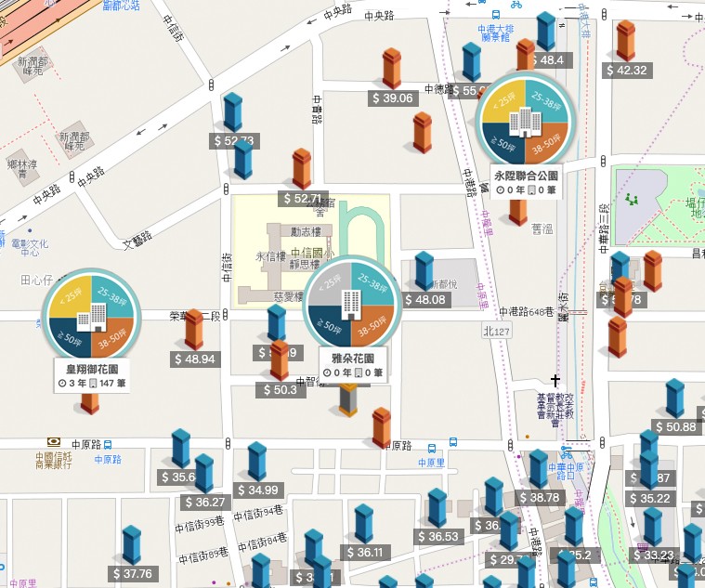Click the blue tower marker above $52.73
The height and width of the screenshot is (588, 705).
point(233,112)
